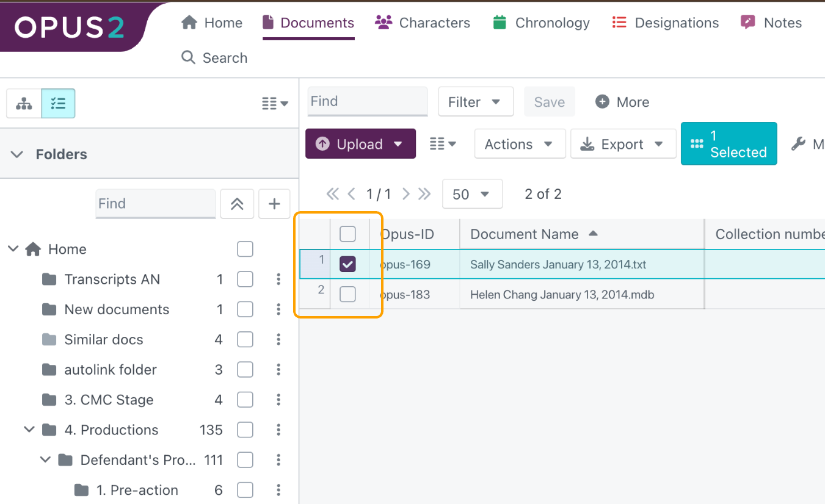Open the 3. CMC Stage folder
Screen dimensions: 825x504
(x=109, y=400)
